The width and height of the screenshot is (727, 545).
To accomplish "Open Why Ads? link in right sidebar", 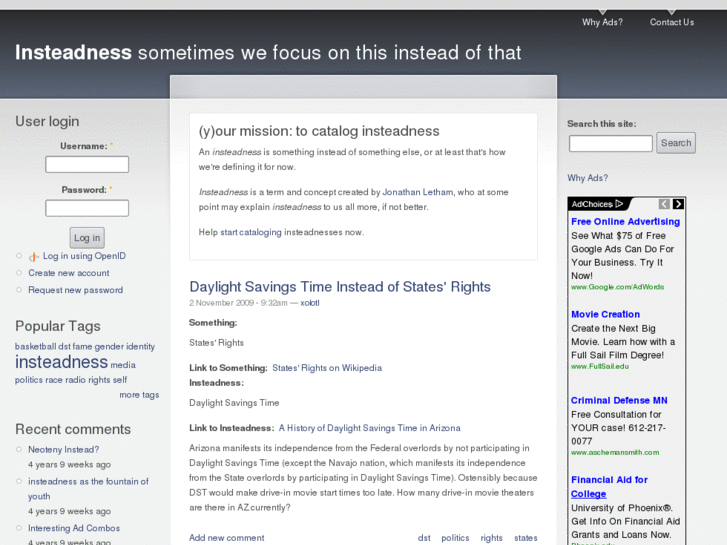I will coord(587,178).
